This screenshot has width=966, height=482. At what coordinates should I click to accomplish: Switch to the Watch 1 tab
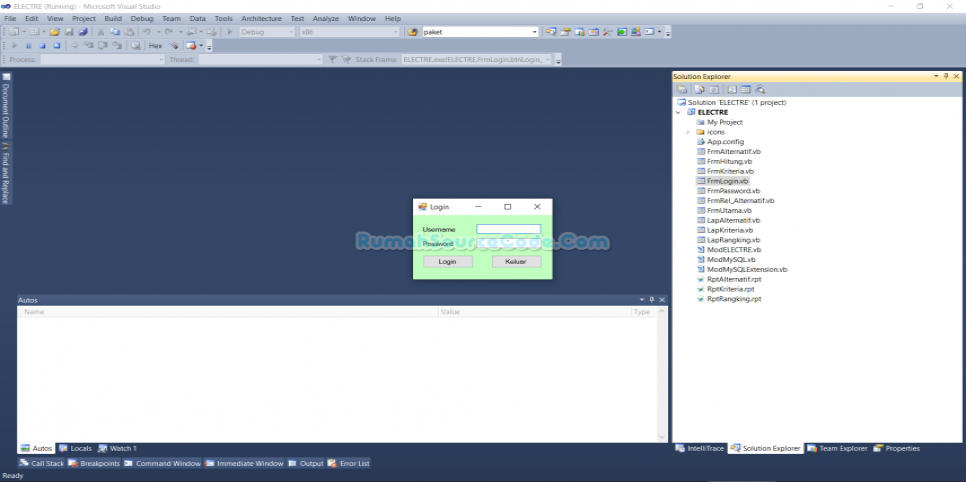(x=117, y=449)
